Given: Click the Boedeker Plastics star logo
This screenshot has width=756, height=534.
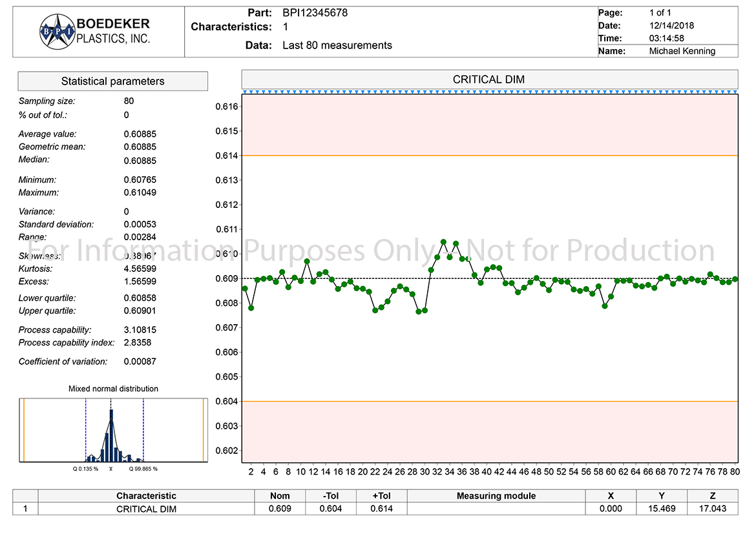Looking at the screenshot, I should [x=58, y=31].
